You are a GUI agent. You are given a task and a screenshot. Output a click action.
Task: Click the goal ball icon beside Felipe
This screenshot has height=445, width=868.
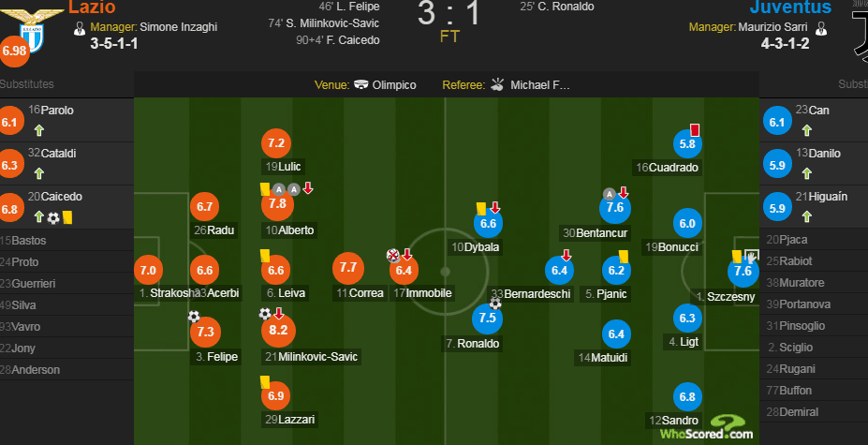coord(193,317)
